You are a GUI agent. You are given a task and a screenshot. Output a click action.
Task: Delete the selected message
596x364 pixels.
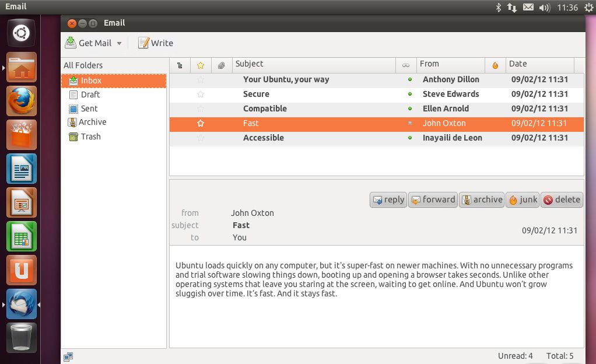pos(562,199)
